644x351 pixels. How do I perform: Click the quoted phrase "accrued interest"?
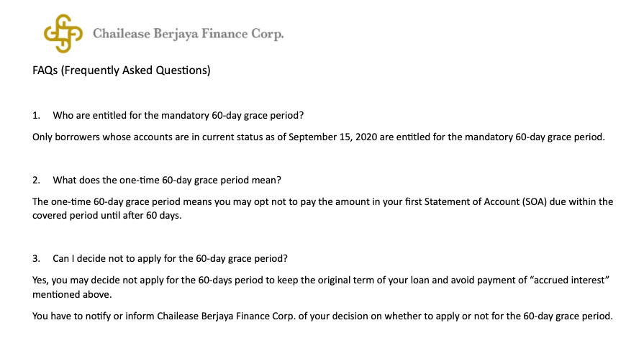(x=570, y=280)
